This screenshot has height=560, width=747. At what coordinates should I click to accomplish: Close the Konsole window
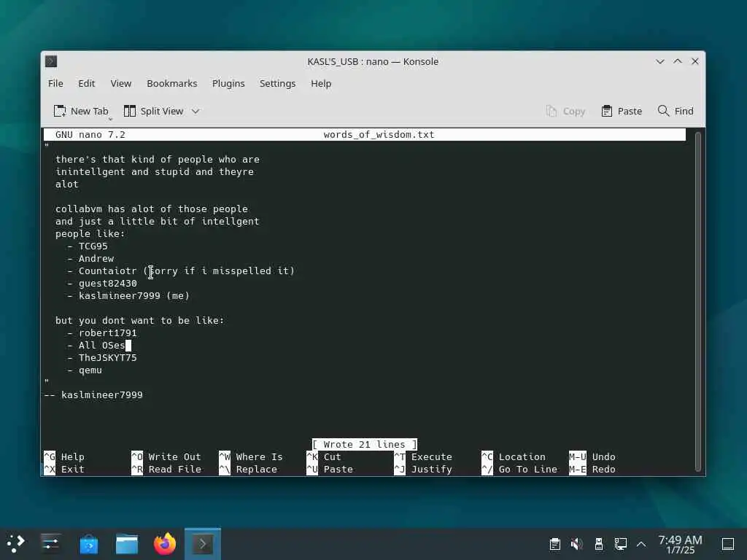(695, 61)
